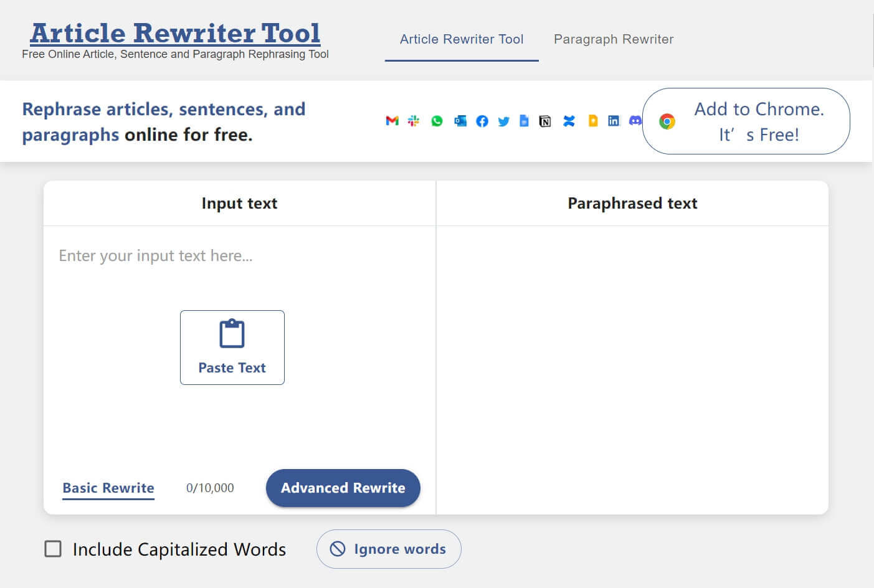
Task: Click the Slack icon
Action: (414, 121)
